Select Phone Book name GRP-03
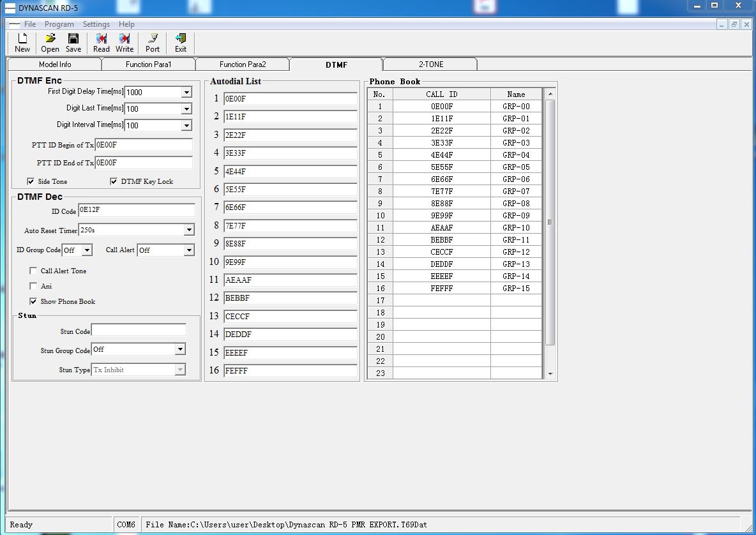Viewport: 756px width, 535px height. point(516,142)
